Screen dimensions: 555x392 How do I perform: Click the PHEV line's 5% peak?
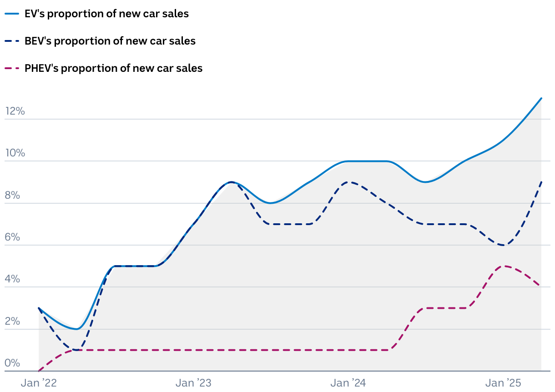coord(503,266)
